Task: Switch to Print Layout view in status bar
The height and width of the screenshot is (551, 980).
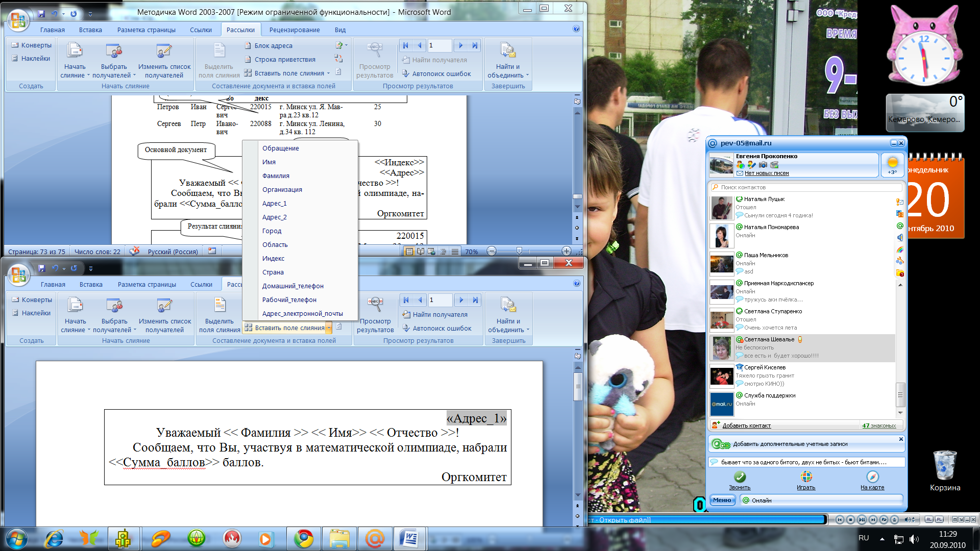Action: (409, 251)
